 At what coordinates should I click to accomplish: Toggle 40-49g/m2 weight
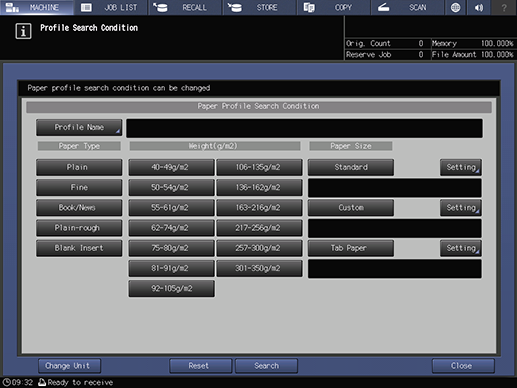(171, 167)
